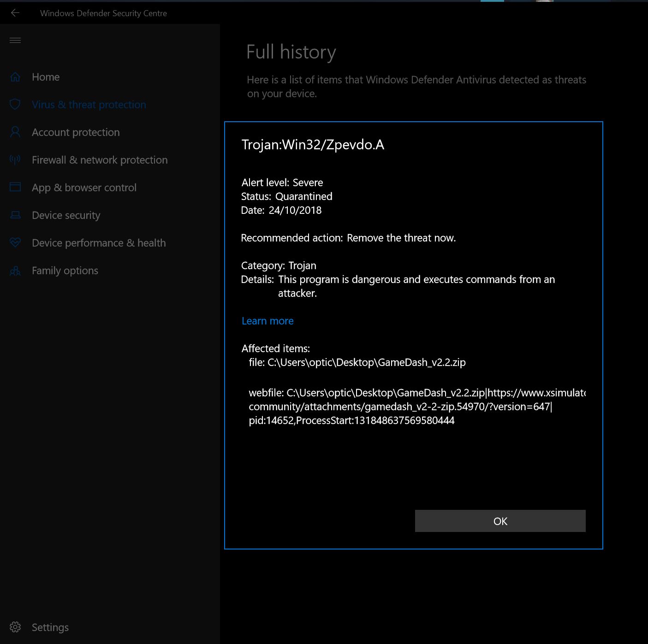Click the Firewall & network antenna icon
This screenshot has height=644, width=648.
[x=15, y=160]
